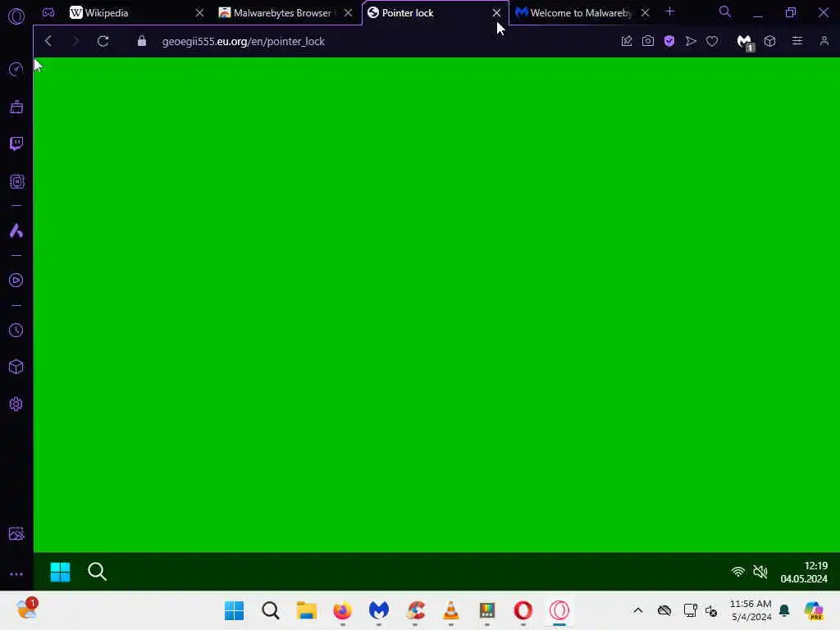Open the 11:56 AM date and time
The image size is (840, 630).
tap(751, 610)
